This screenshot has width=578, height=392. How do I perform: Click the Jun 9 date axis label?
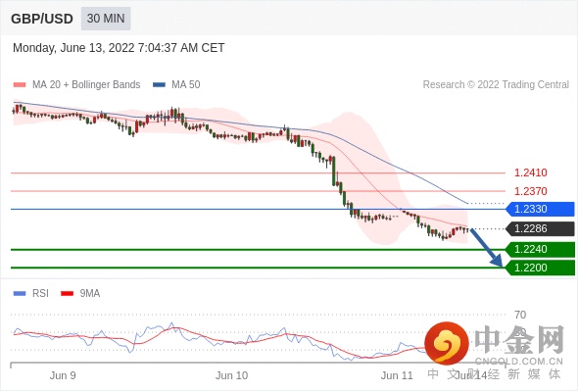63,375
